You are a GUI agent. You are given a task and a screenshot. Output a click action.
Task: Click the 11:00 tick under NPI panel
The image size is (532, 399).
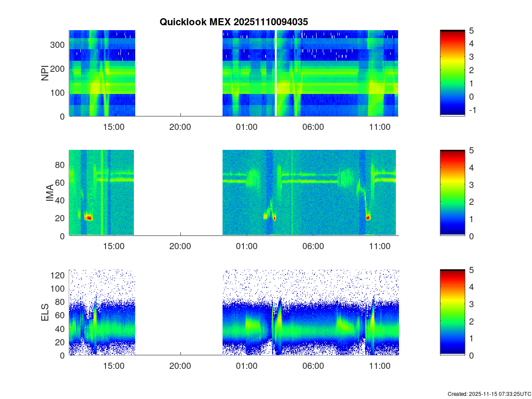point(379,127)
